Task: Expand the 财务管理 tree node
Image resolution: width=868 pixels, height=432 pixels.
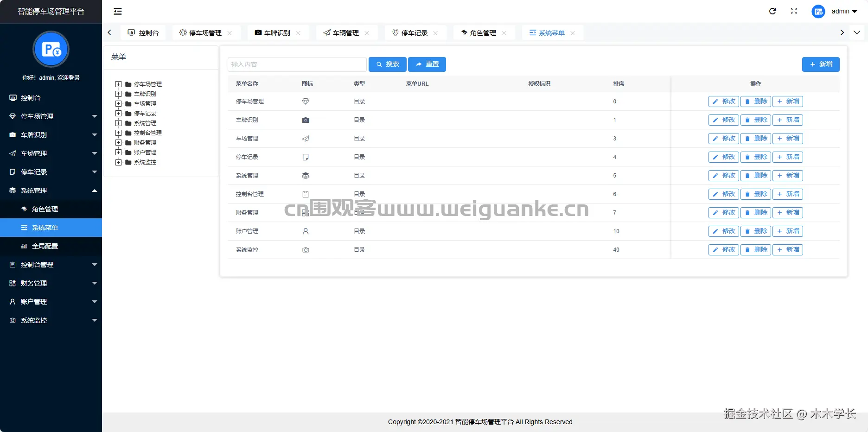Action: point(118,143)
